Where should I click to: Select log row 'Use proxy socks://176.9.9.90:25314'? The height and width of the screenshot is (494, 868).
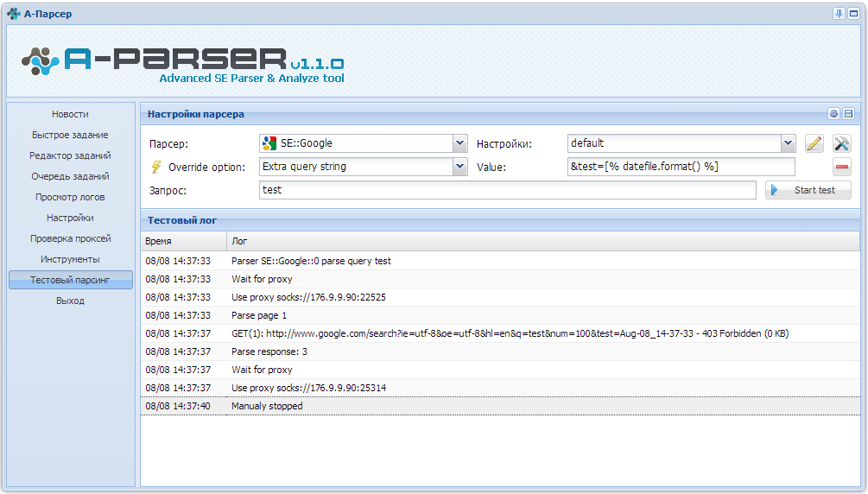point(500,389)
